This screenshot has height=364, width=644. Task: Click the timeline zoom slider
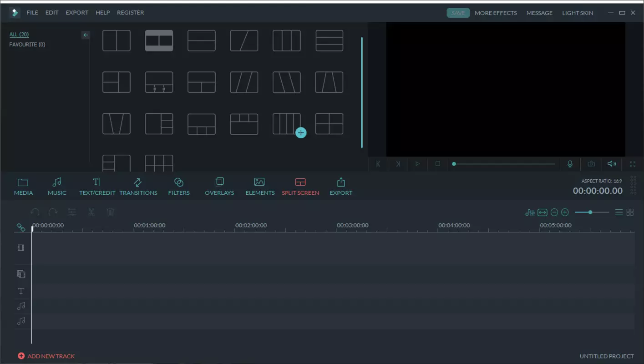(592, 212)
